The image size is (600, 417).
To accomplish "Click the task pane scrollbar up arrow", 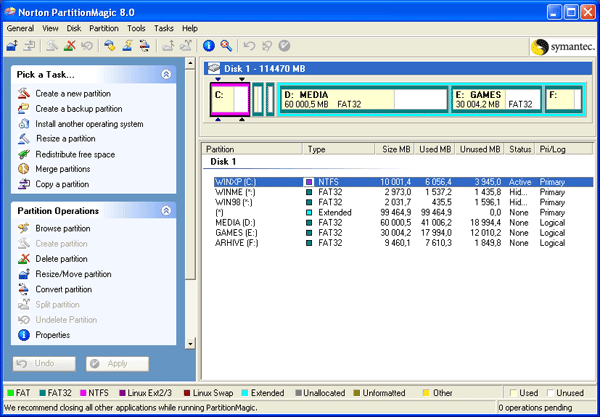I will pos(190,64).
